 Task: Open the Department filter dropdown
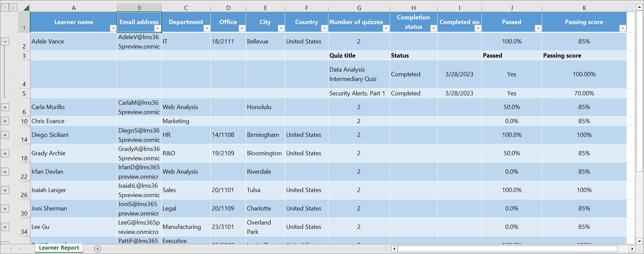pyautogui.click(x=207, y=28)
